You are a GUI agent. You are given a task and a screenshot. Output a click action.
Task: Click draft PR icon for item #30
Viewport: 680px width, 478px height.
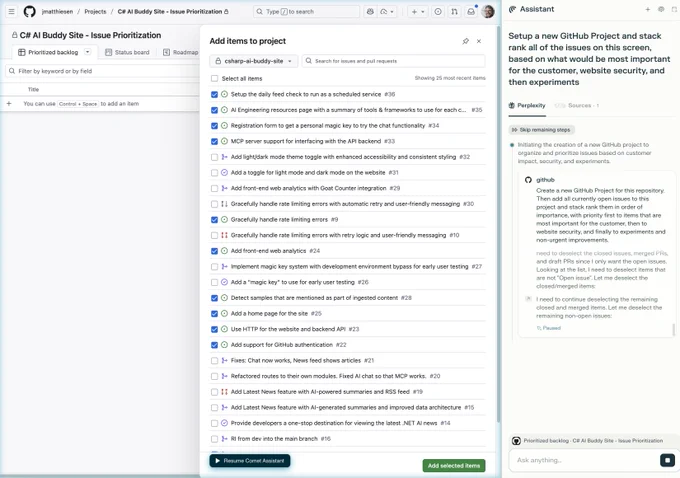(x=224, y=204)
